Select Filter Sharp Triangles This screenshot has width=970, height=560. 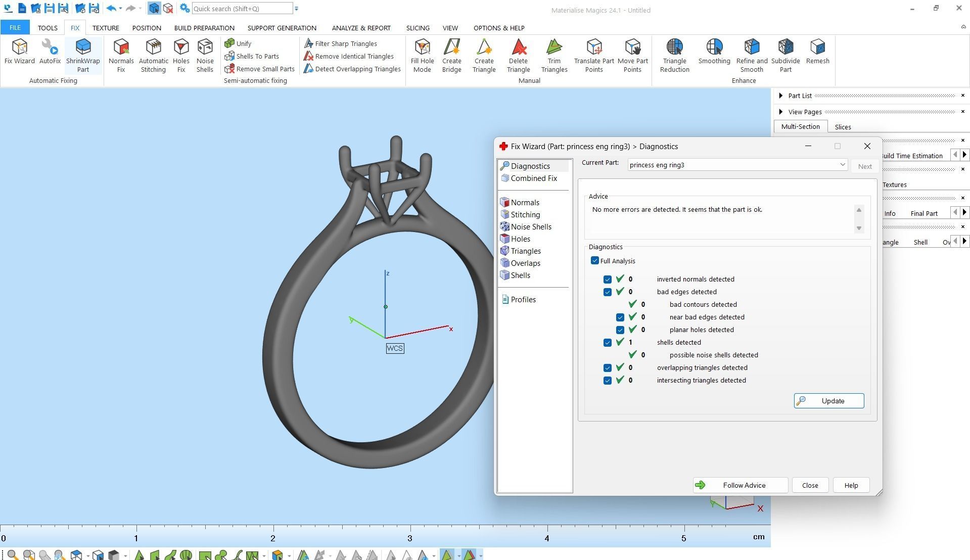[340, 43]
